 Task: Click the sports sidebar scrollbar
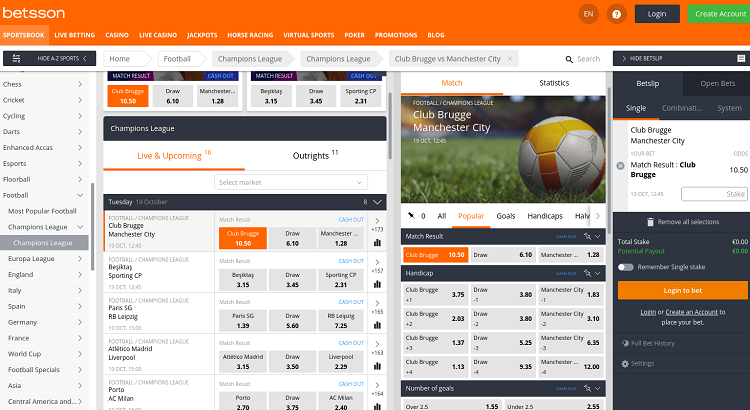tap(92, 227)
